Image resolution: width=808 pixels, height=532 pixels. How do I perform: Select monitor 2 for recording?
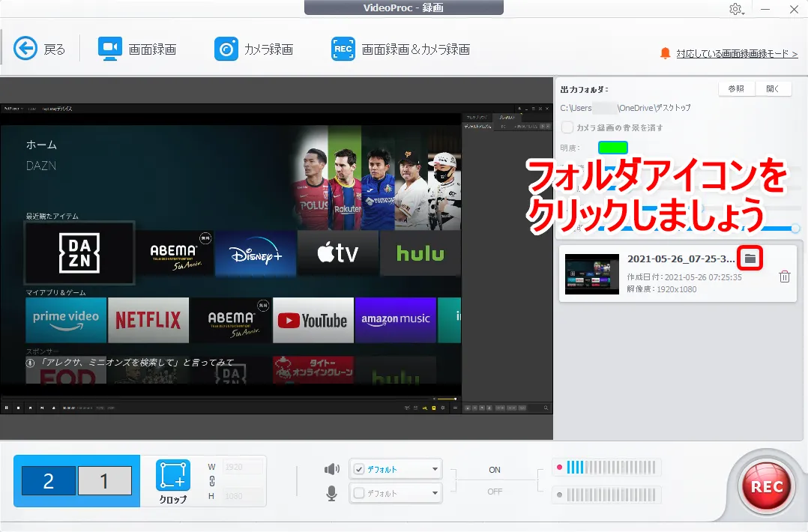[x=49, y=481]
